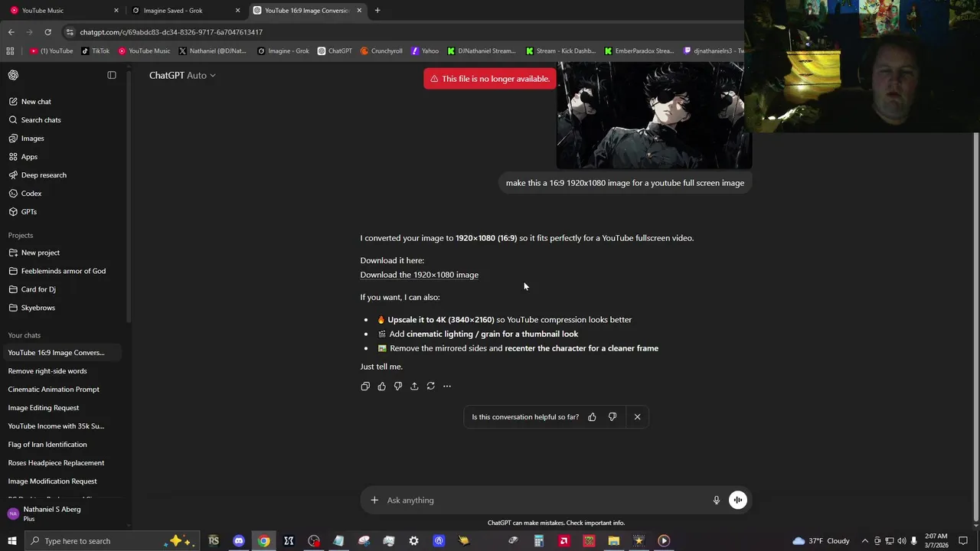Click the address bar URL
Image resolution: width=980 pixels, height=551 pixels.
pyautogui.click(x=171, y=32)
